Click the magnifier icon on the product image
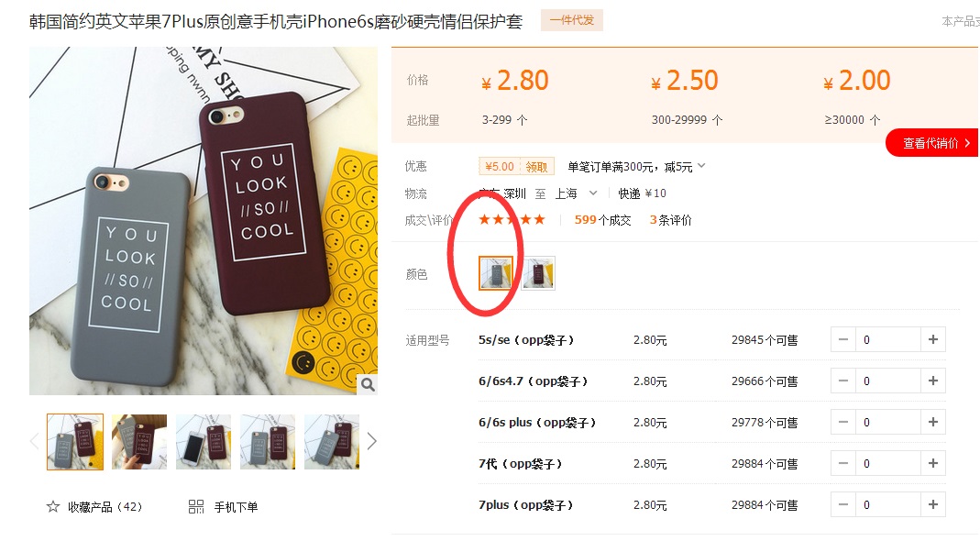 tap(369, 384)
